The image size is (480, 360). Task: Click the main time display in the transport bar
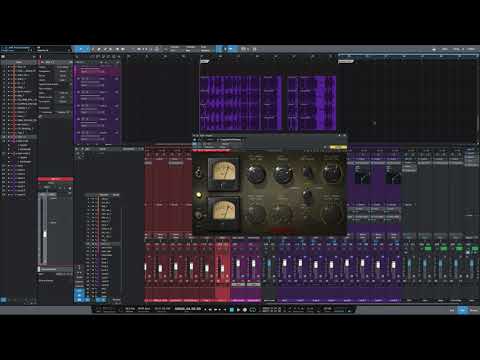pyautogui.click(x=188, y=309)
